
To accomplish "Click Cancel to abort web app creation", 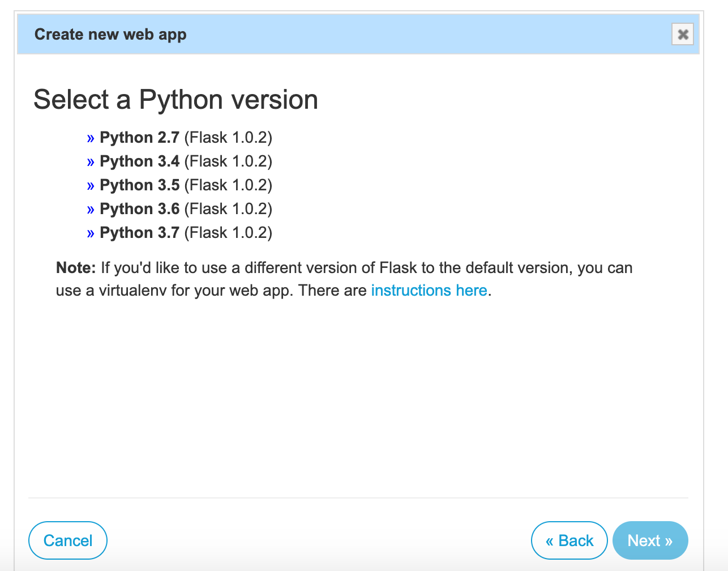I will tap(67, 540).
